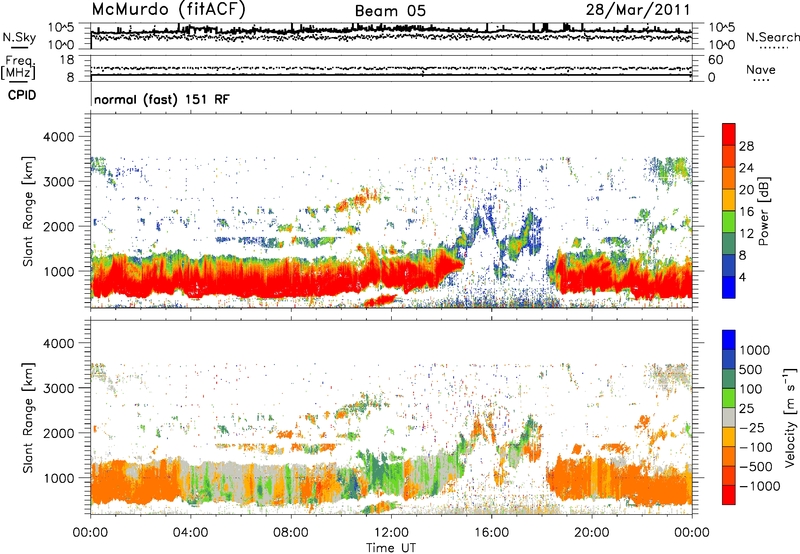The image size is (800, 554).
Task: Click the CPID label
Action: 22,95
